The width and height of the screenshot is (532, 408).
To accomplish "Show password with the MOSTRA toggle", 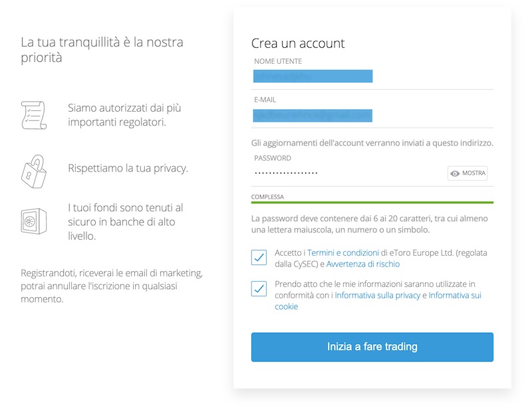I will (467, 173).
